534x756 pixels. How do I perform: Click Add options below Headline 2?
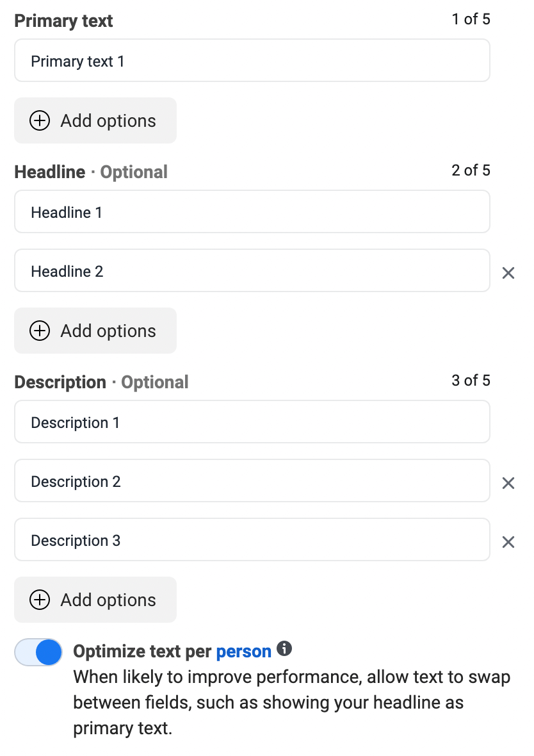click(107, 331)
